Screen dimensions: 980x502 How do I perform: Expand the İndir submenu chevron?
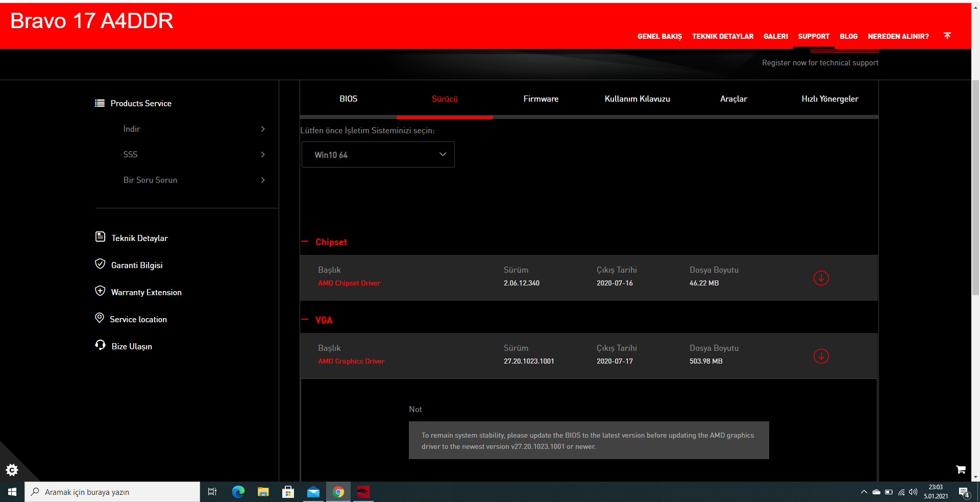pos(263,129)
